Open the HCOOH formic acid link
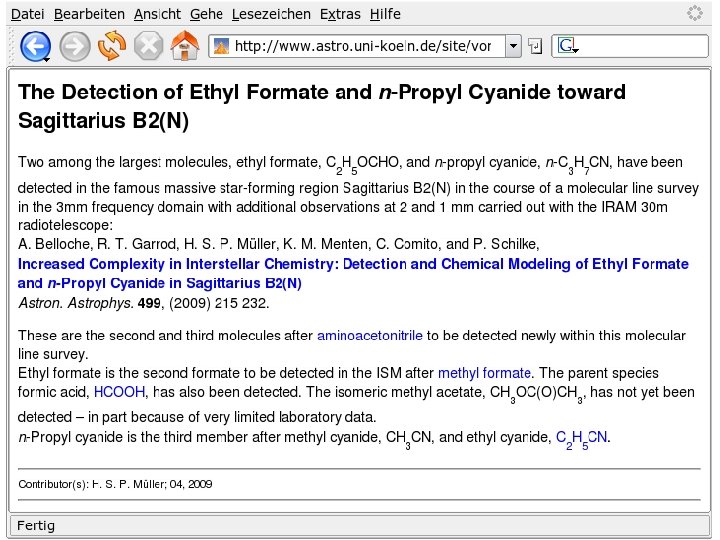720x540 pixels. pyautogui.click(x=119, y=392)
